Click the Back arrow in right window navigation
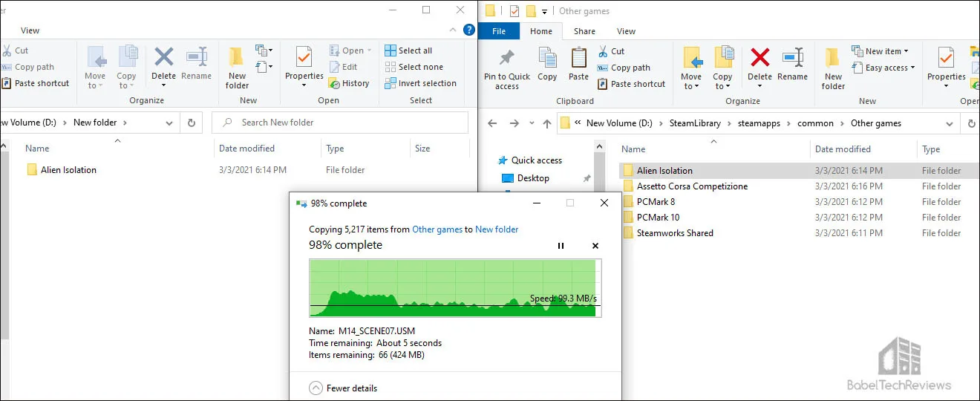 point(492,123)
